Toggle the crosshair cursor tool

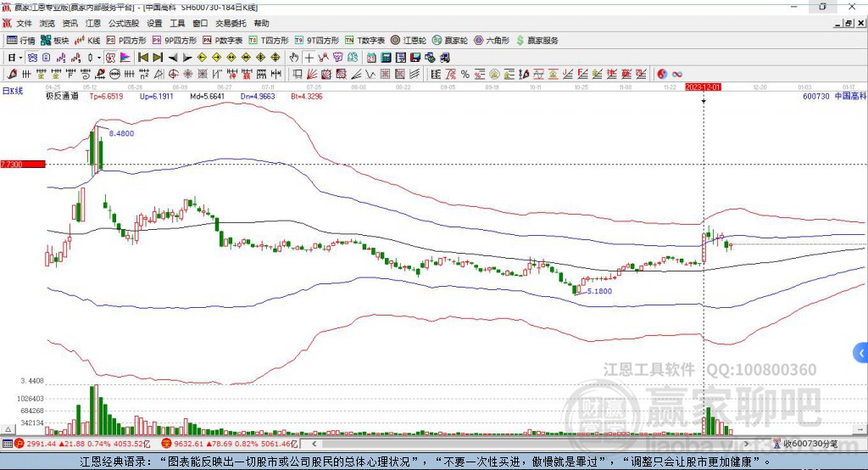[309, 58]
